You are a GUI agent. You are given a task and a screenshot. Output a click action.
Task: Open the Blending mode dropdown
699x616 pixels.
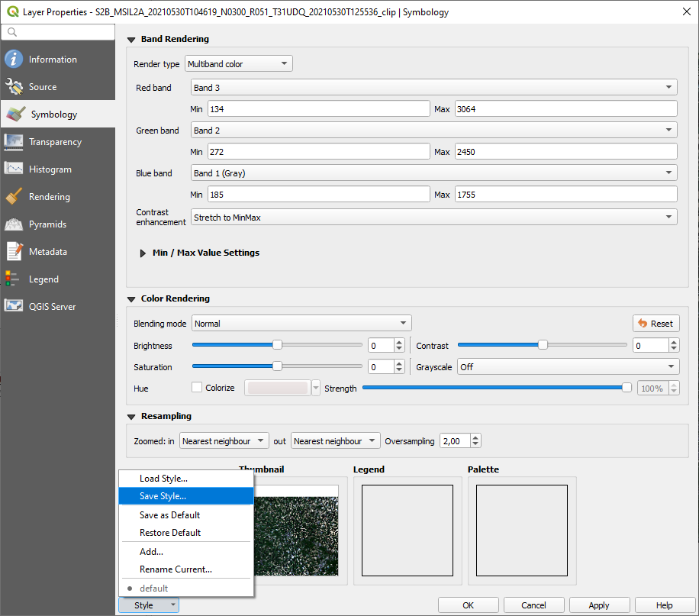click(x=301, y=324)
